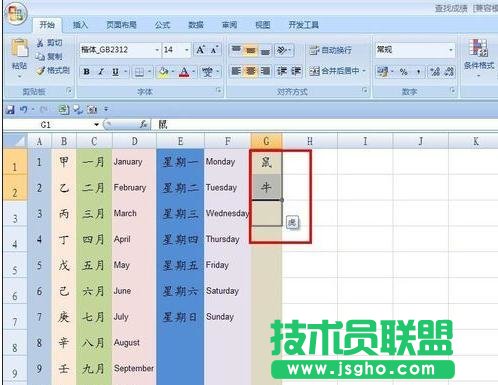Click the Increase Indent icon

tap(296, 71)
